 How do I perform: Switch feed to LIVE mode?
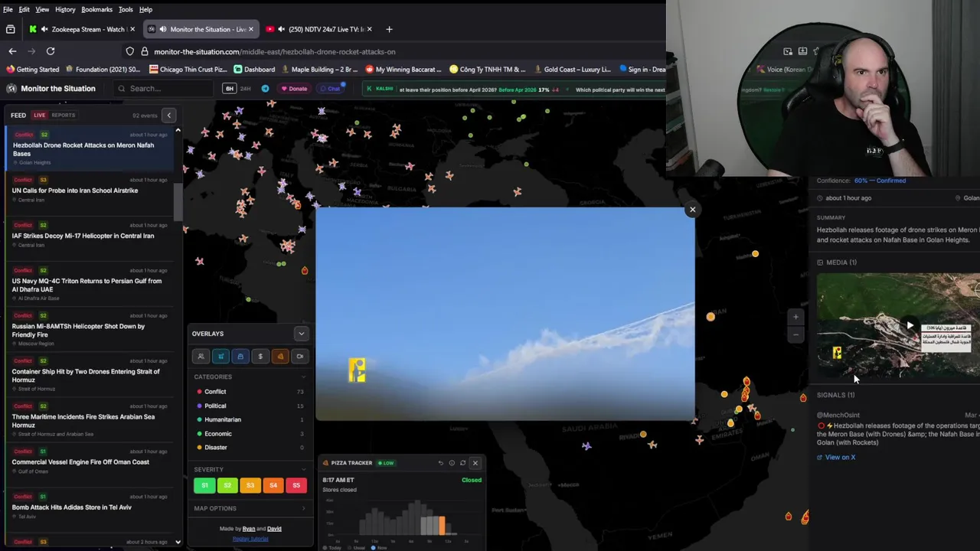39,116
